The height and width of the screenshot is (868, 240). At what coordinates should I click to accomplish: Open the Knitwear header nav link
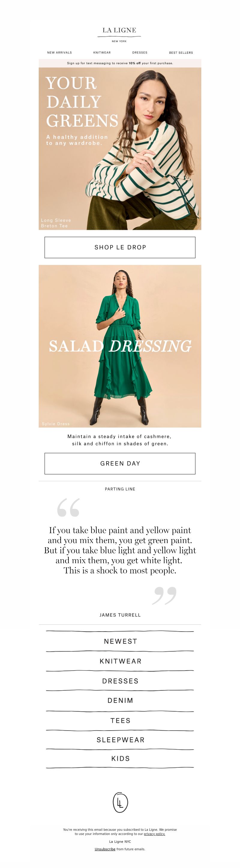point(102,53)
